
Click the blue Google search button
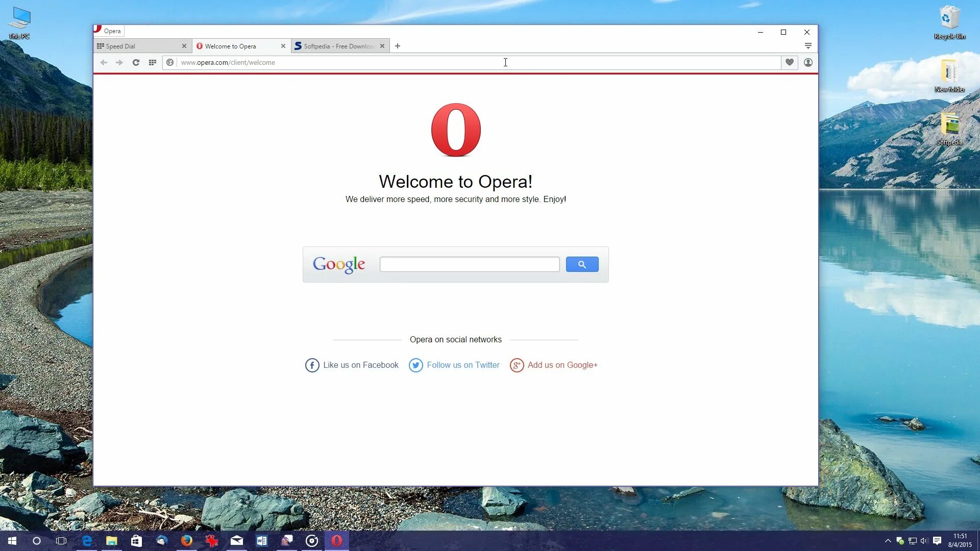pyautogui.click(x=582, y=264)
